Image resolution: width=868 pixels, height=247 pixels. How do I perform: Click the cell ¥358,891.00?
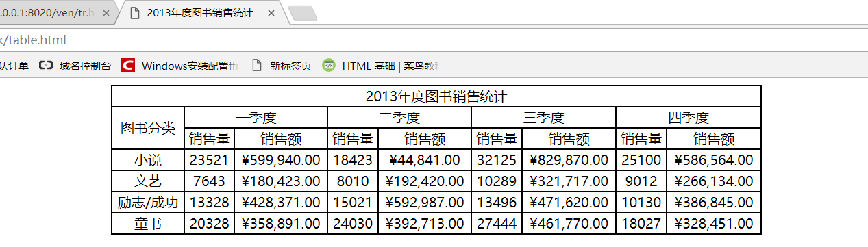tap(282, 224)
